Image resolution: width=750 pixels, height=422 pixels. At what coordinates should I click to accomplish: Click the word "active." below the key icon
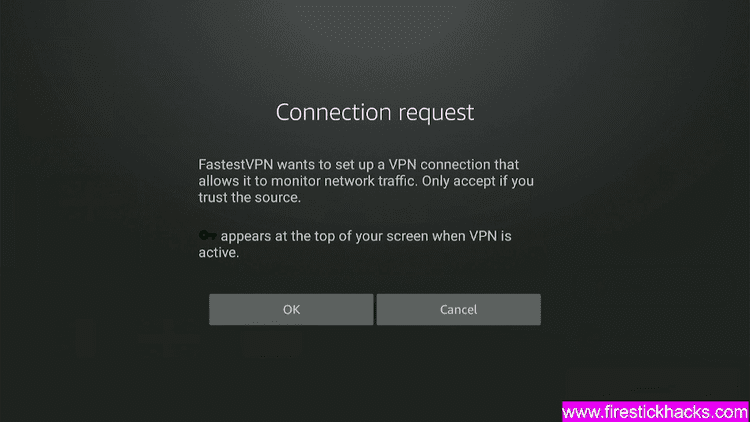point(219,253)
